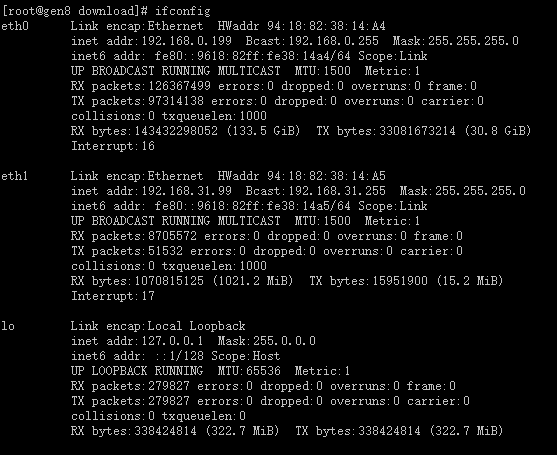This screenshot has width=557, height=455.
Task: Click the ifconfig command text
Action: pos(183,11)
